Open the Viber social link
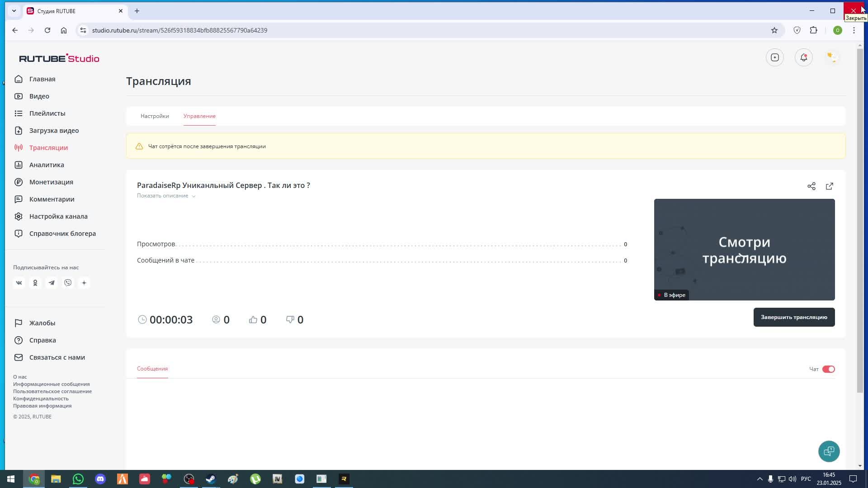This screenshot has width=868, height=488. pyautogui.click(x=68, y=283)
